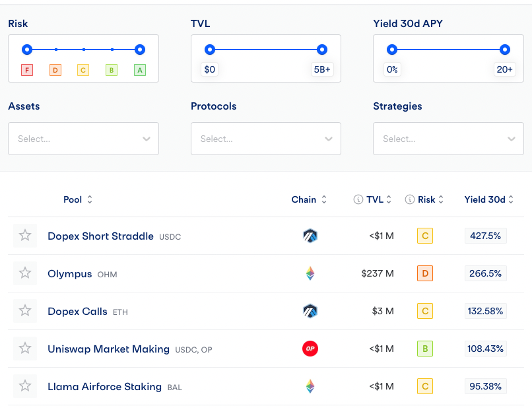Click the $0 TVL minimum label
This screenshot has height=408, width=532.
[210, 69]
